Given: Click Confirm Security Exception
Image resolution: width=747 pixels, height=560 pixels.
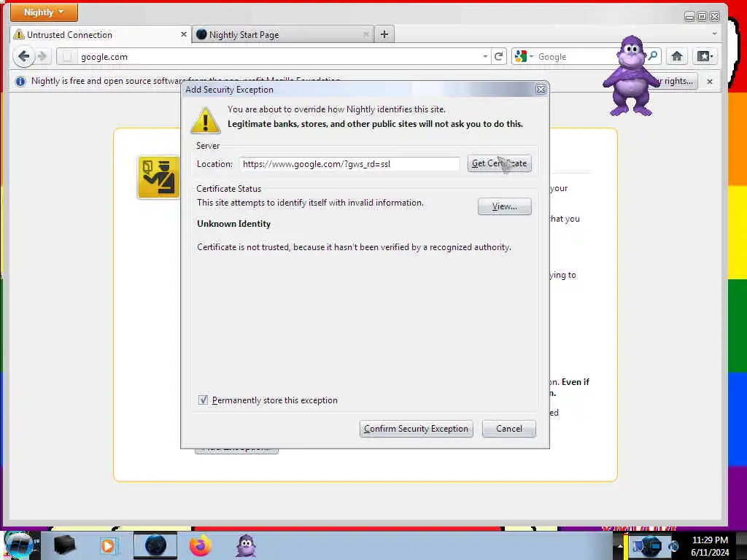Looking at the screenshot, I should [416, 429].
